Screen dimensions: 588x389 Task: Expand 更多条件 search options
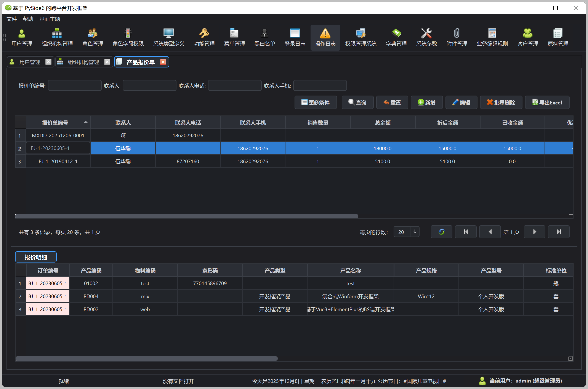click(315, 102)
